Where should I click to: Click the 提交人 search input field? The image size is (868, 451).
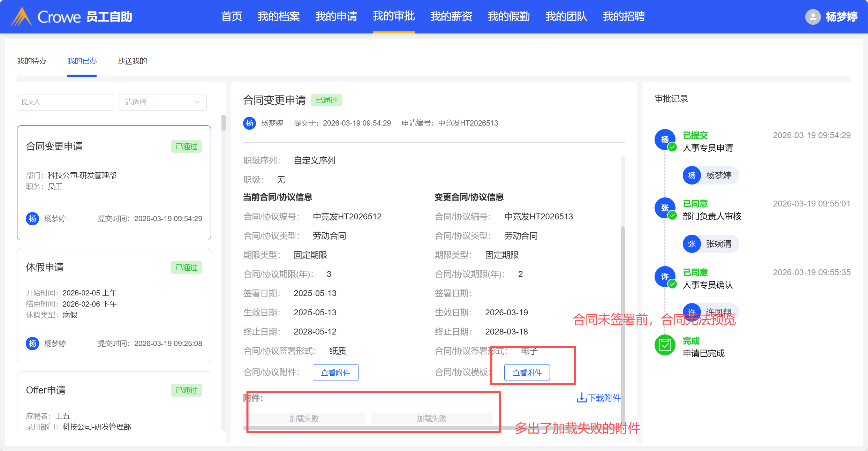65,102
